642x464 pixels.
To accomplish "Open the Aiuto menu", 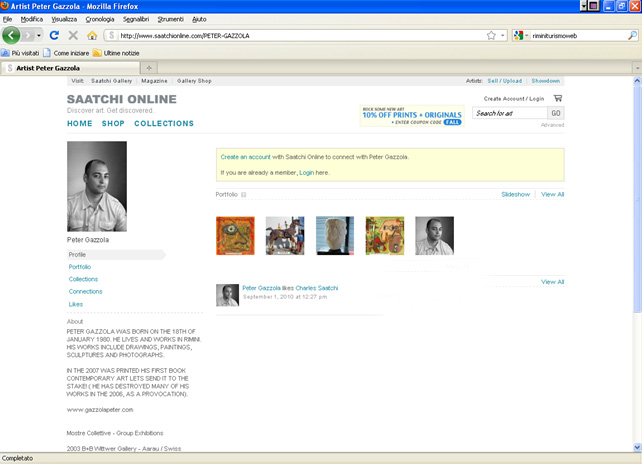I will click(199, 19).
